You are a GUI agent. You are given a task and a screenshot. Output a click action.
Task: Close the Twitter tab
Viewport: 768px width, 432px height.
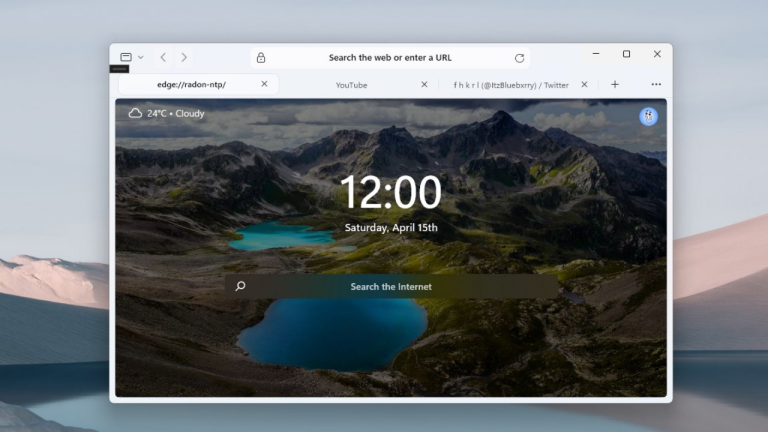[584, 84]
